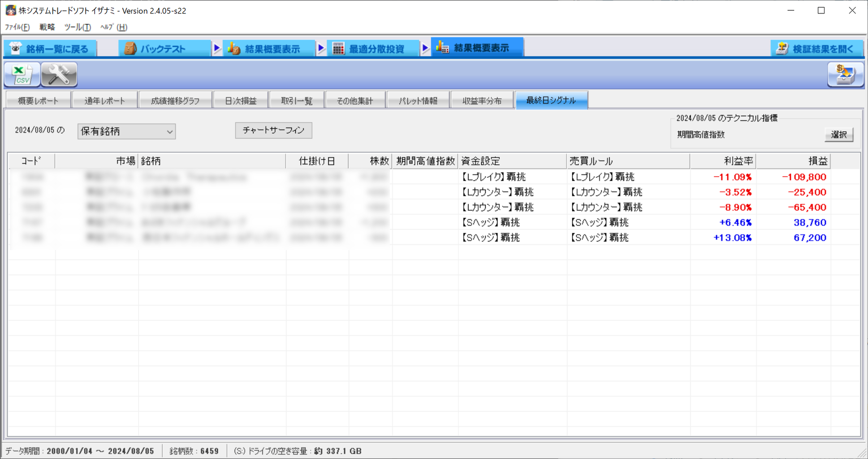Viewport: 868px width, 459px height.
Task: Select the -109,800 loss cell
Action: click(794, 177)
